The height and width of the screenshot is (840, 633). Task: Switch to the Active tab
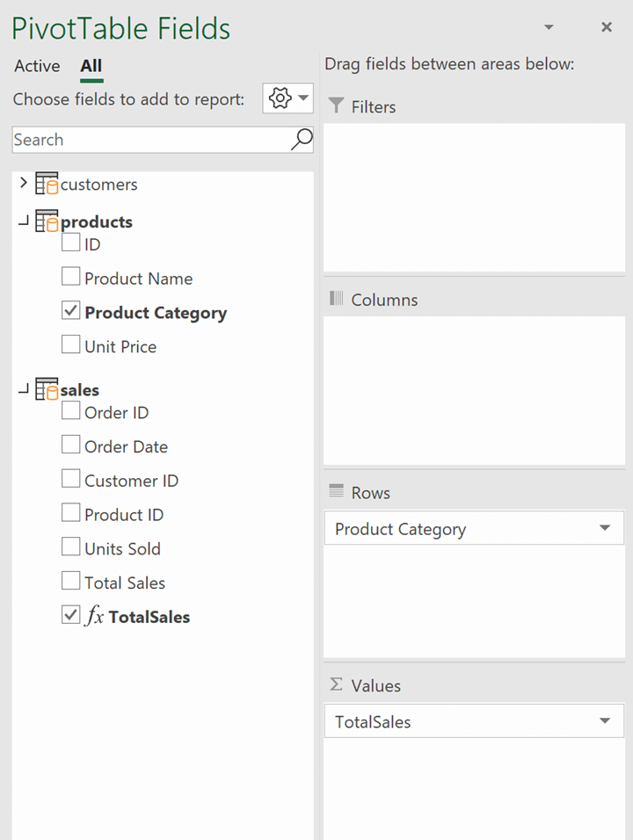pyautogui.click(x=36, y=66)
